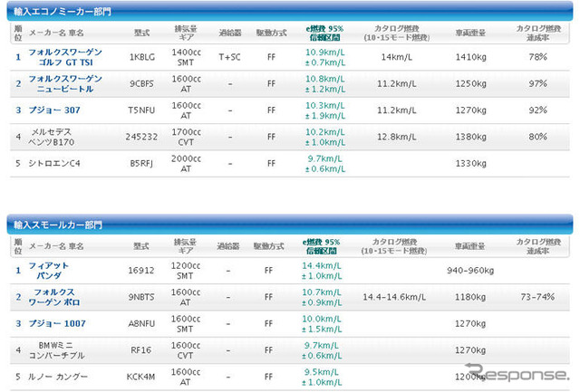Viewport: 580px width, 392px height.
Task: Click the 80% achievement rate
Action: pyautogui.click(x=537, y=137)
